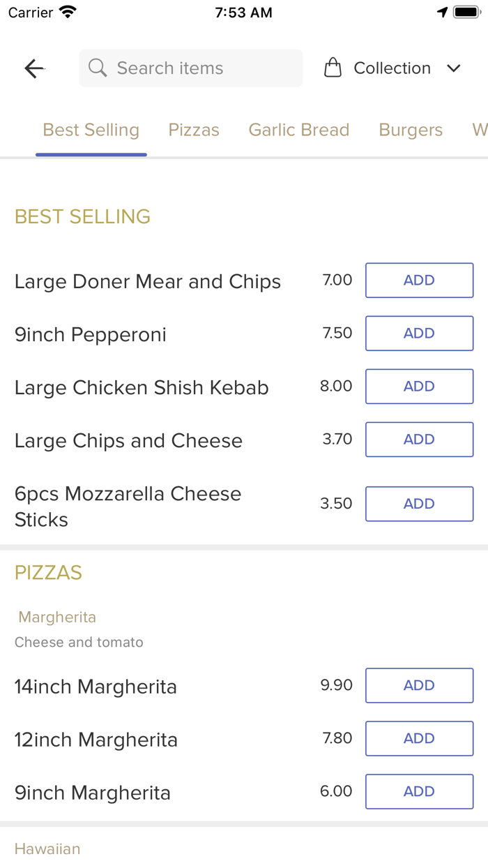Switch to the Pizzas tab
This screenshot has height=868, width=488.
point(193,130)
